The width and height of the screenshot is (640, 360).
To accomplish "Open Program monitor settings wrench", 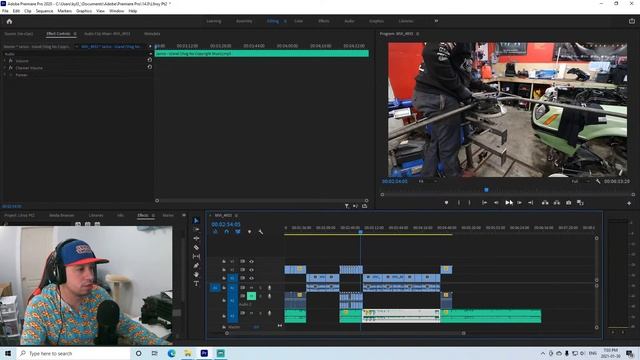I will pos(598,181).
